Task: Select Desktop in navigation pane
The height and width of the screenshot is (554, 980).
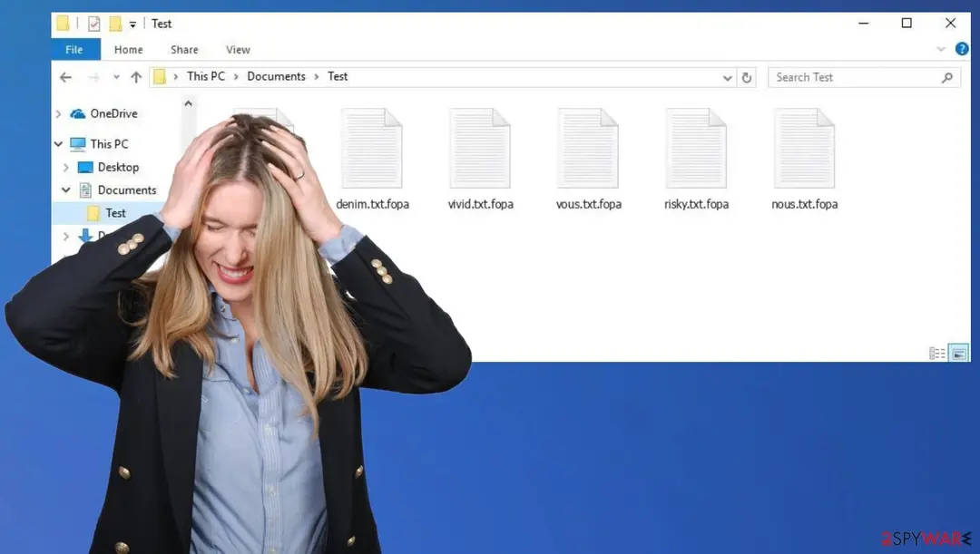Action: click(118, 168)
